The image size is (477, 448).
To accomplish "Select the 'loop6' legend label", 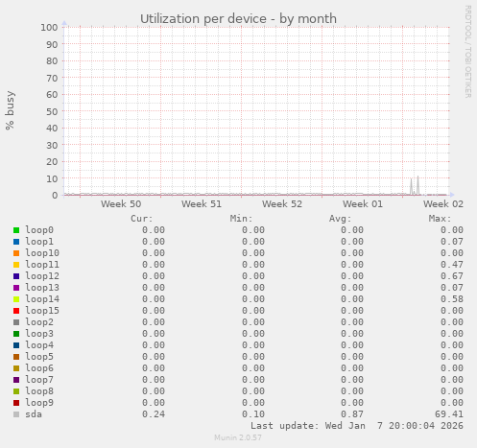I will point(39,368).
